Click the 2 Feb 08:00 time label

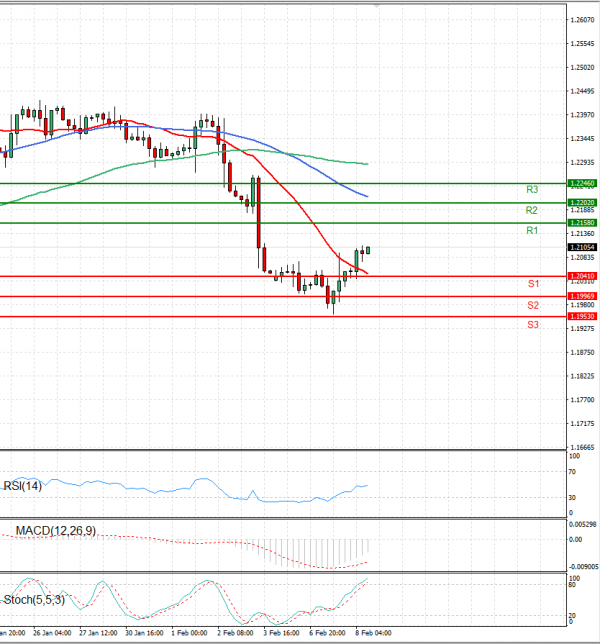click(x=236, y=633)
